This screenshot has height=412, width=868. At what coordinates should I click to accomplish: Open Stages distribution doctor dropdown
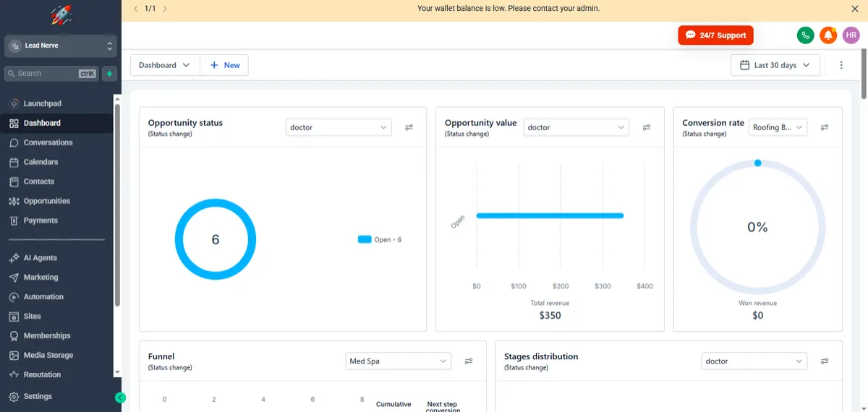(754, 361)
